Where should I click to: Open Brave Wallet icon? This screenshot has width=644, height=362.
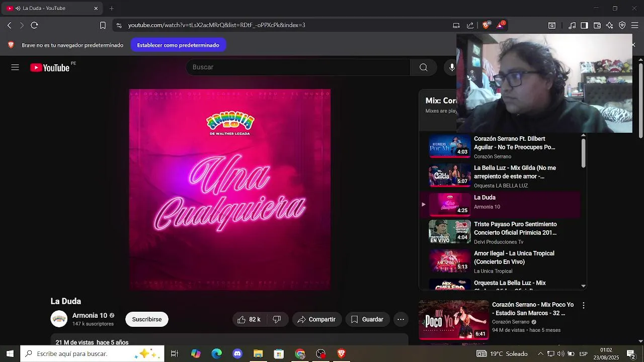(x=597, y=25)
